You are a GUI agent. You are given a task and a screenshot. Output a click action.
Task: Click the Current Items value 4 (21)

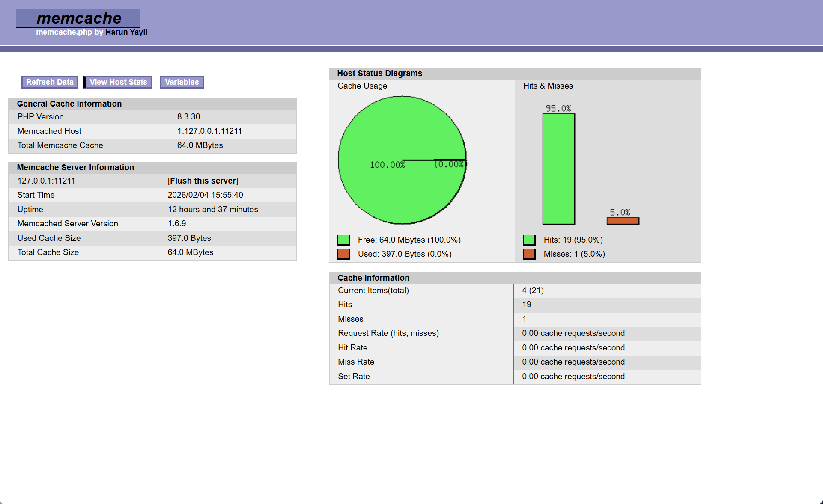pos(533,290)
